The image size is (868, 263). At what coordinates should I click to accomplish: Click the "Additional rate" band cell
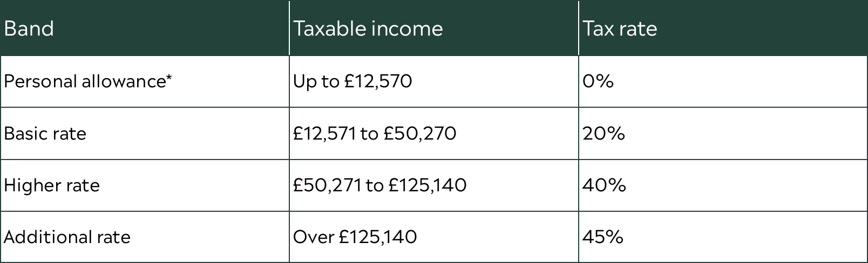click(x=67, y=237)
